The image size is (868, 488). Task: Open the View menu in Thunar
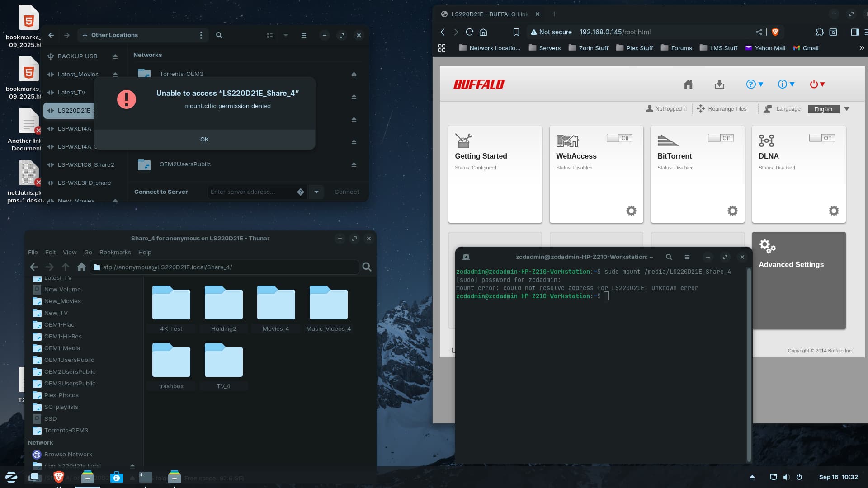tap(70, 252)
